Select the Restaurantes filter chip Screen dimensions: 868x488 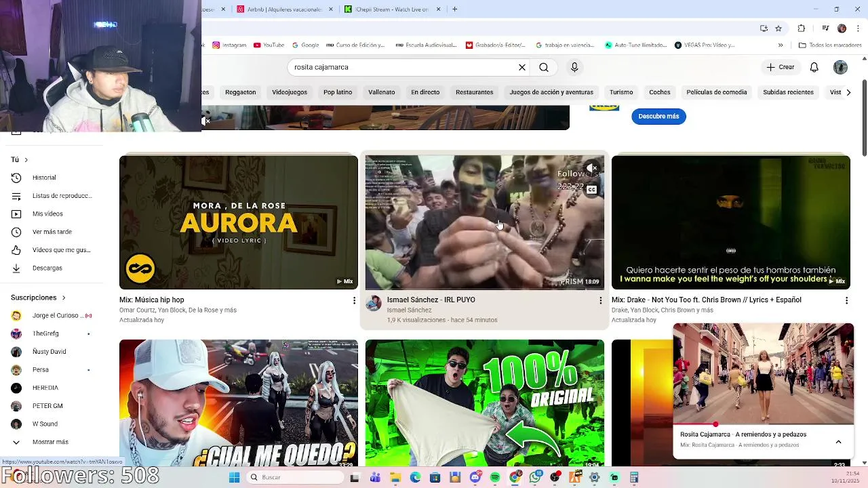point(475,92)
